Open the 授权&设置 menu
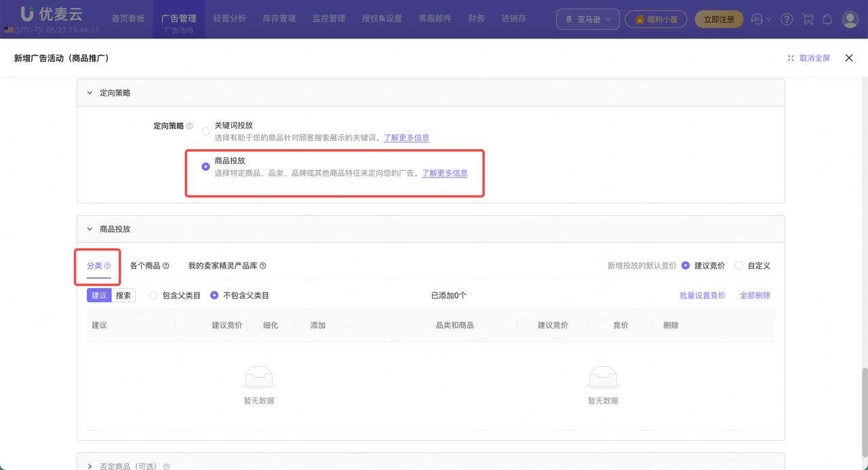Screen dimensions: 868x470 (382, 19)
